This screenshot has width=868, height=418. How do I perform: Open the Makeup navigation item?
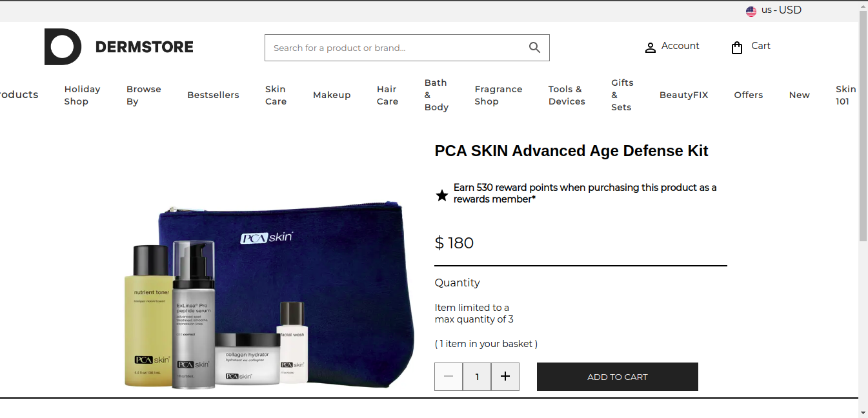pos(332,95)
